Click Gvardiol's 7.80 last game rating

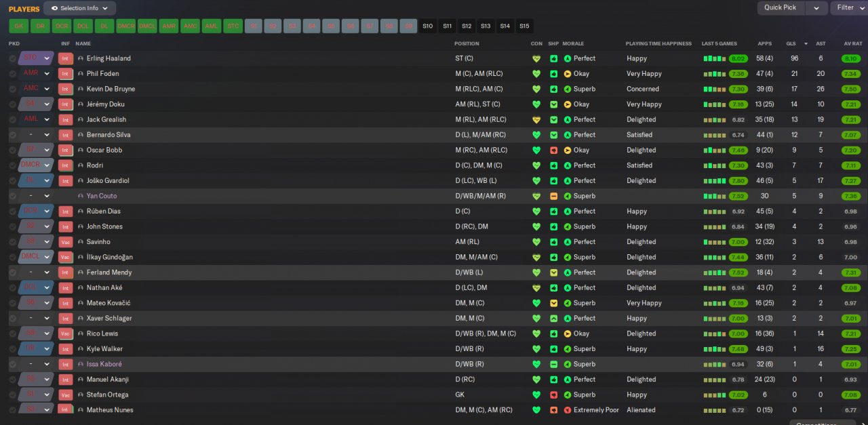pyautogui.click(x=738, y=181)
